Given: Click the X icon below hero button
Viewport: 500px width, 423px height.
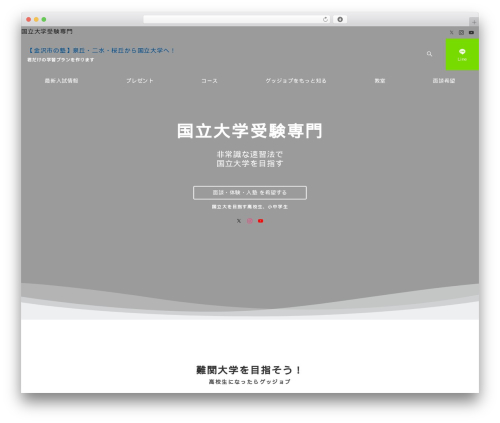Looking at the screenshot, I should tap(239, 221).
